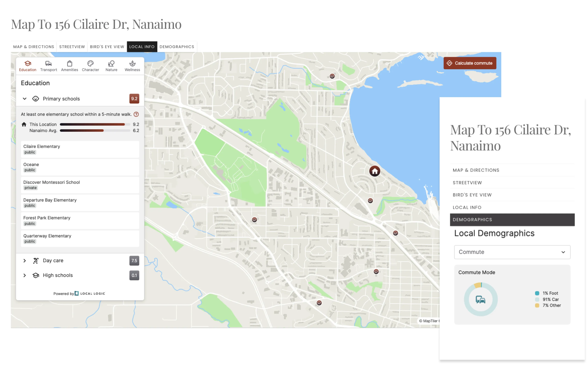Open BIRD'S EYE VIEW from the sidebar
Viewport: 588px width, 365px height.
pos(472,195)
